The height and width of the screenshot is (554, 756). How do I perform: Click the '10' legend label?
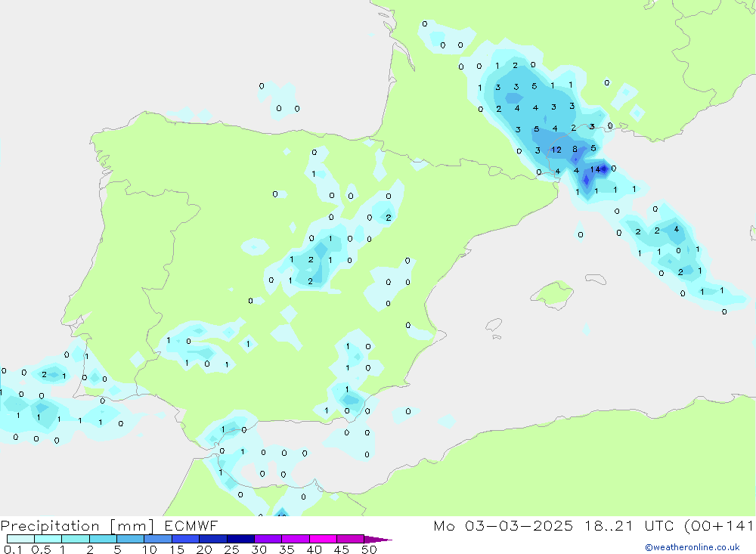click(x=150, y=549)
